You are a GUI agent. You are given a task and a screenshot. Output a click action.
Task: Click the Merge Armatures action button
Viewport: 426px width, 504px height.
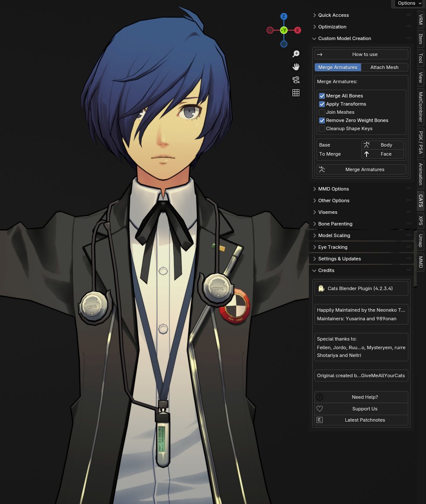pyautogui.click(x=361, y=169)
